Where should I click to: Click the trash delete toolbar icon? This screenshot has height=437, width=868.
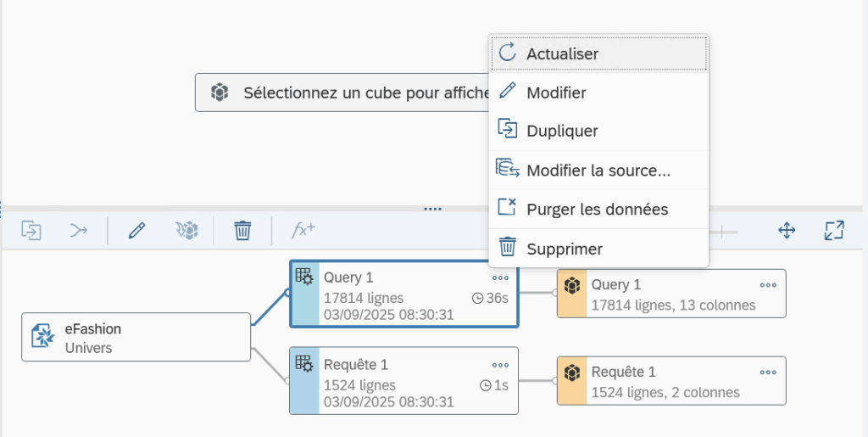[242, 230]
